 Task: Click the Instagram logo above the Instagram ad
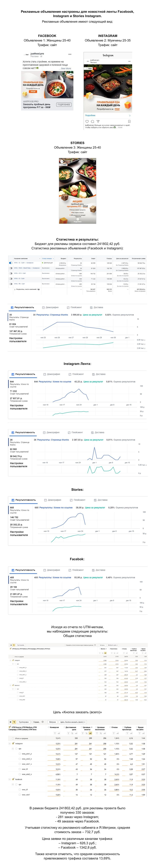pos(108,55)
